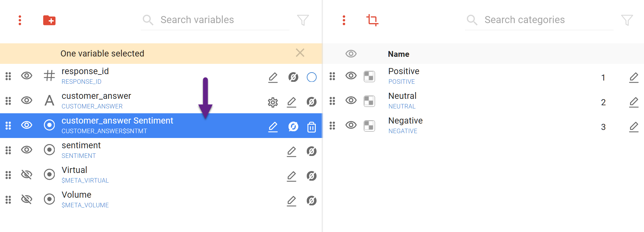Hide the sentiment variable with its eye toggle
644x232 pixels.
pos(27,150)
